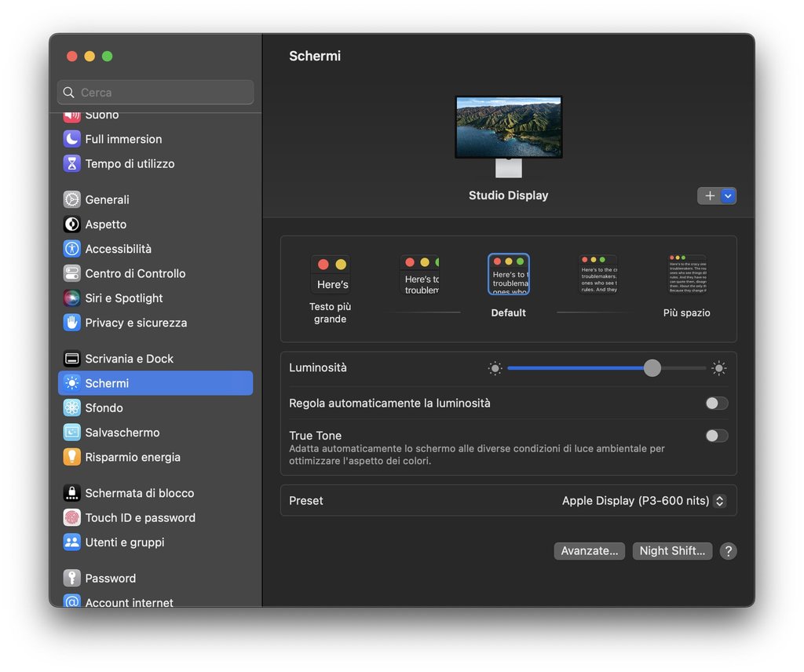Click the Centro di Controllo icon
The image size is (804, 672).
[71, 273]
